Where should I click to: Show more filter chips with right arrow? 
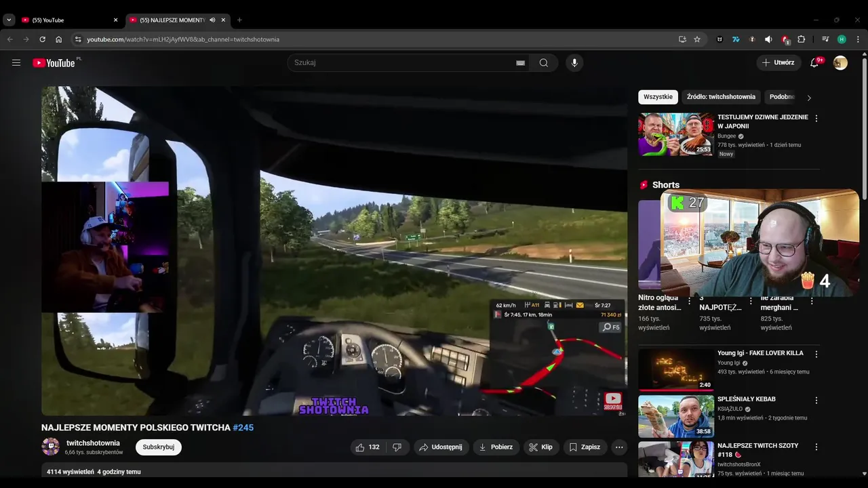[x=808, y=98]
